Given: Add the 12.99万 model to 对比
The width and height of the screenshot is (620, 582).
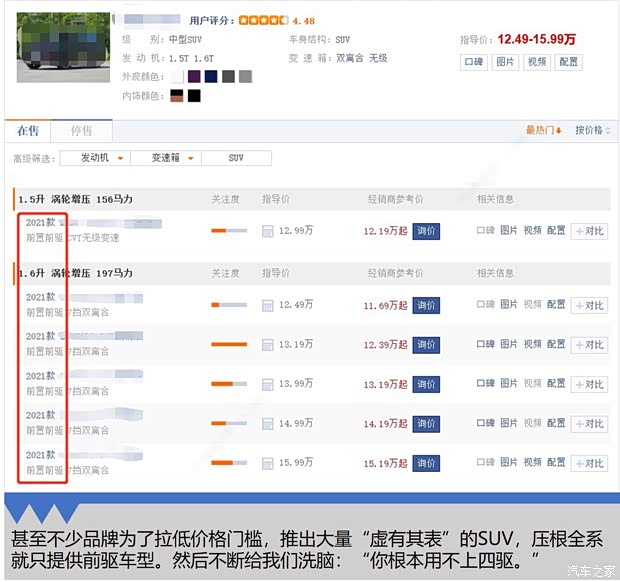Looking at the screenshot, I should 589,231.
